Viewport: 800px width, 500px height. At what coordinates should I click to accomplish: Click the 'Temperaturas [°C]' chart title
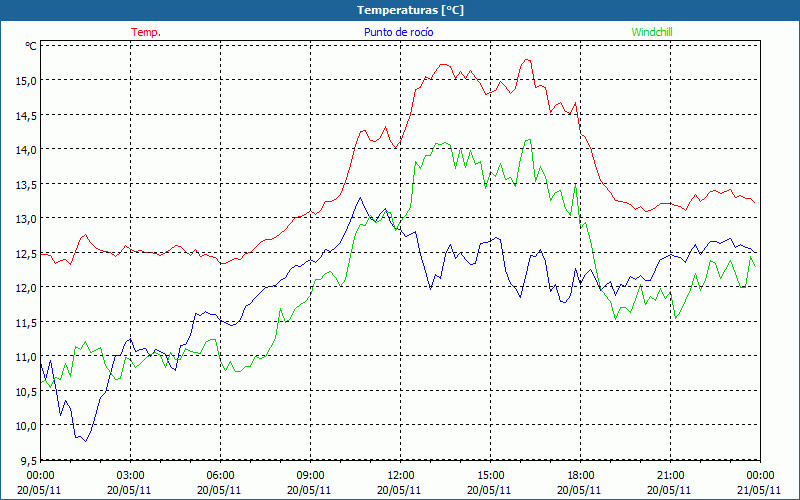[410, 10]
